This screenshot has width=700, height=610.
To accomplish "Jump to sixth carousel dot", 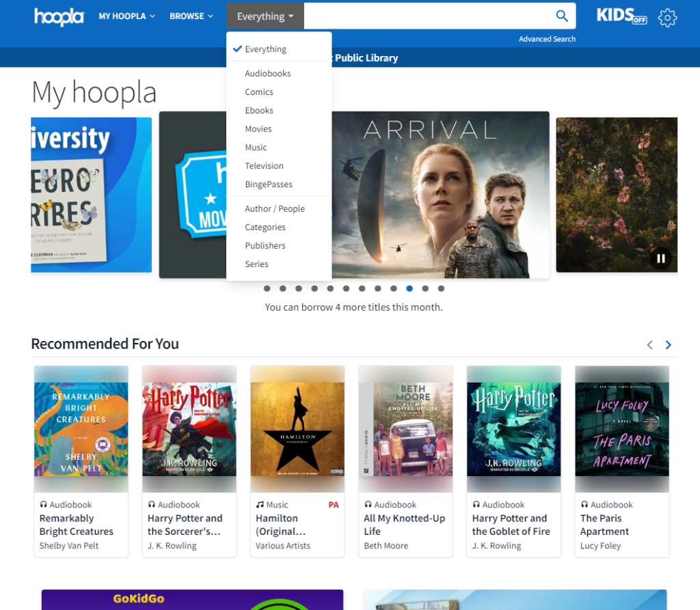I will [x=346, y=289].
